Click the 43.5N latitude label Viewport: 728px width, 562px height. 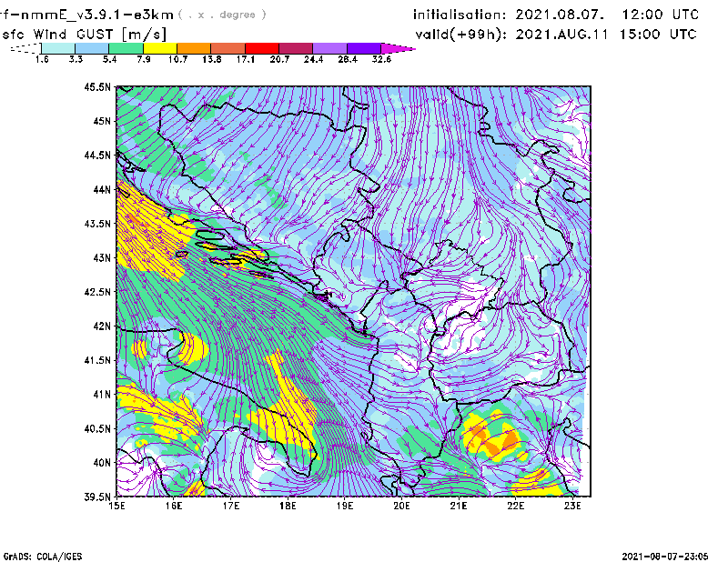coord(97,224)
